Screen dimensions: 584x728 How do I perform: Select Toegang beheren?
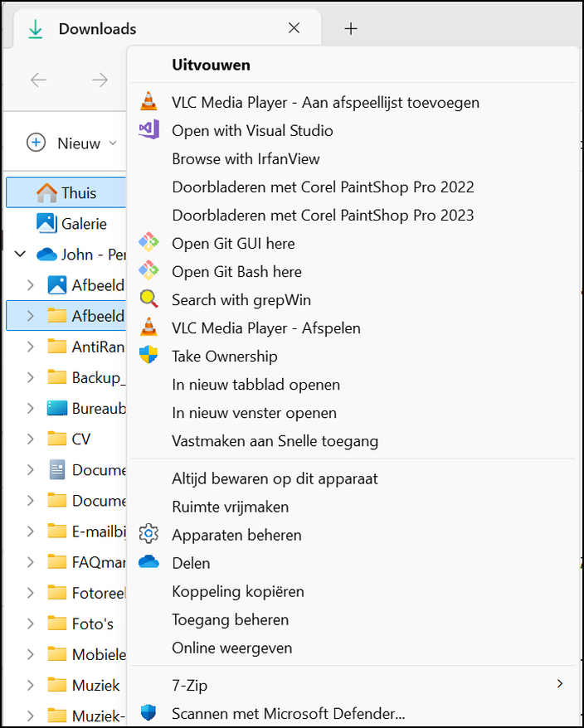click(x=353, y=620)
